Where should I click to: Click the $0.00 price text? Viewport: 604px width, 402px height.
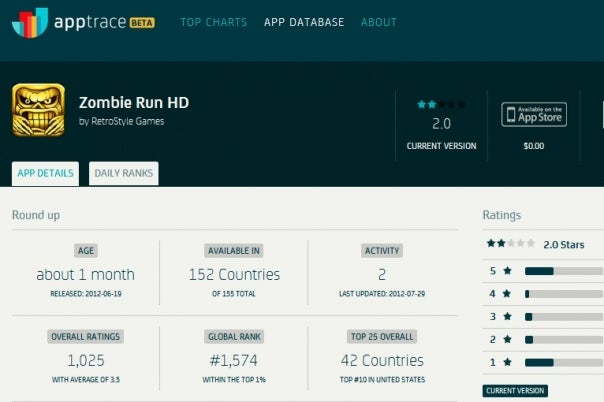click(534, 146)
